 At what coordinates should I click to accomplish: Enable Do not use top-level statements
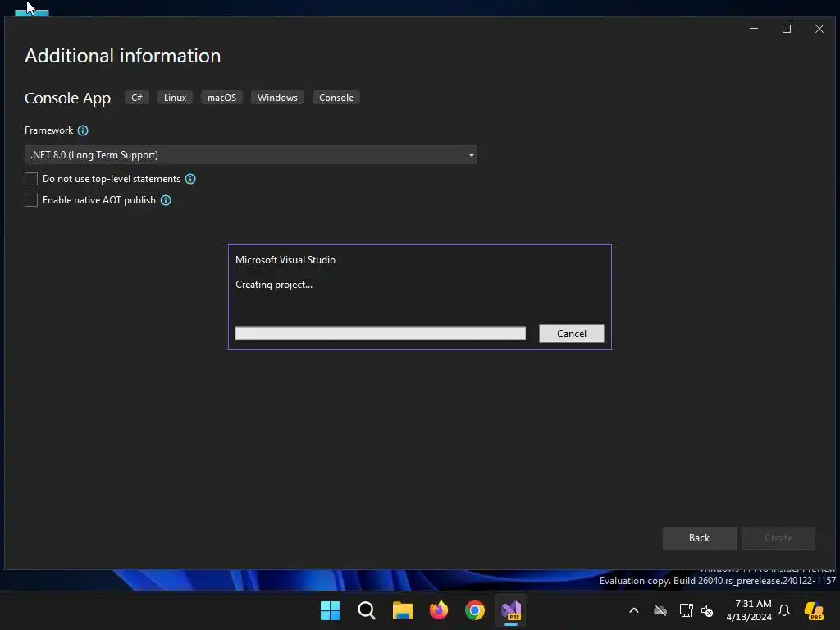(x=31, y=179)
